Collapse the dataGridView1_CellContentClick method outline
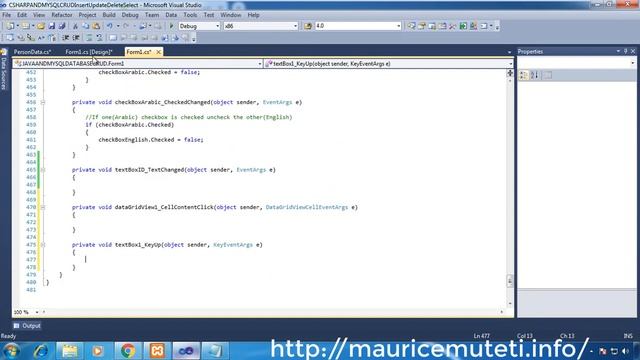This screenshot has width=640, height=360. (x=43, y=207)
